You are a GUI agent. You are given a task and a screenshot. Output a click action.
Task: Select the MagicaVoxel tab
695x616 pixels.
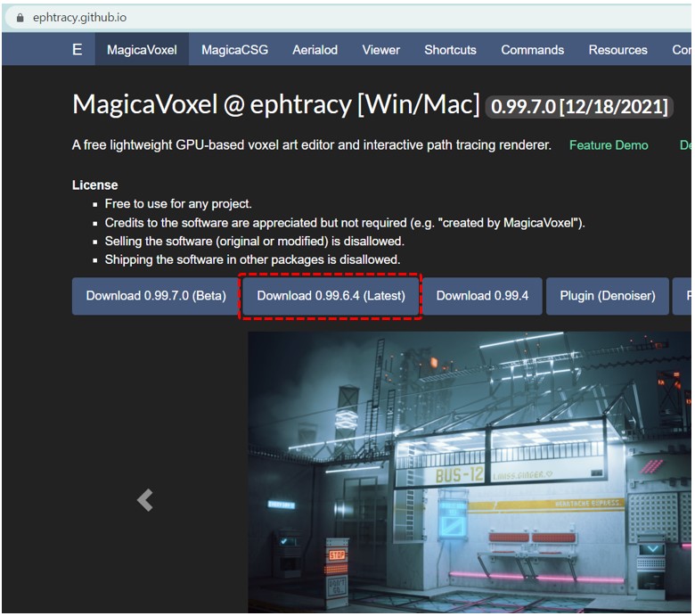pos(142,50)
